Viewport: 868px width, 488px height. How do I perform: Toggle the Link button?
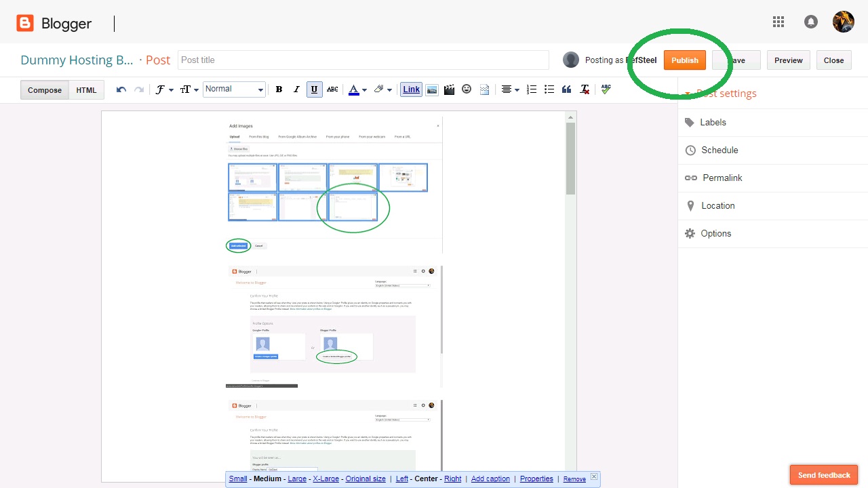pos(412,89)
